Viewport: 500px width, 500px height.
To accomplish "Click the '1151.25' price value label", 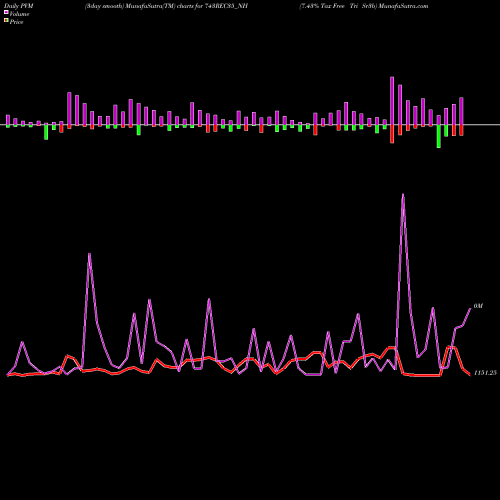I will click(x=485, y=373).
